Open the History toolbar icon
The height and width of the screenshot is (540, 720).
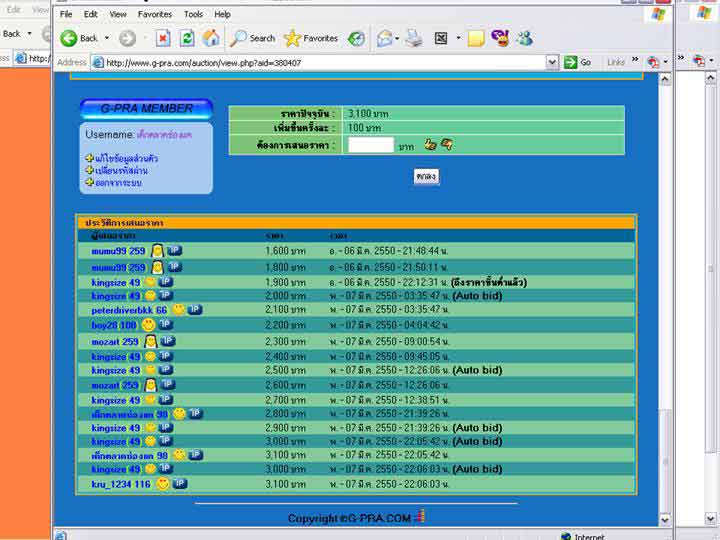(x=356, y=38)
